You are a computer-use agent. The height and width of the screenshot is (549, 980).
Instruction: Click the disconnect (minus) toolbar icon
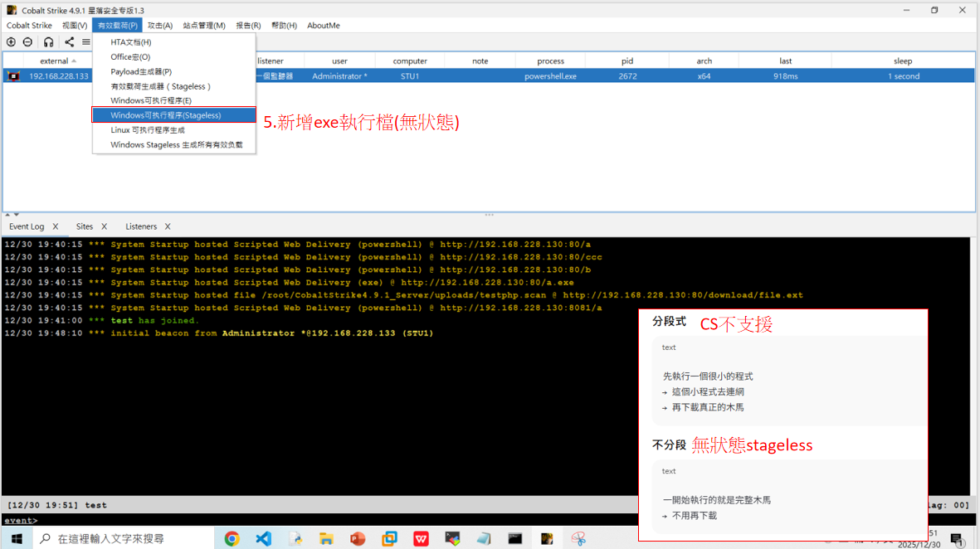pyautogui.click(x=27, y=41)
